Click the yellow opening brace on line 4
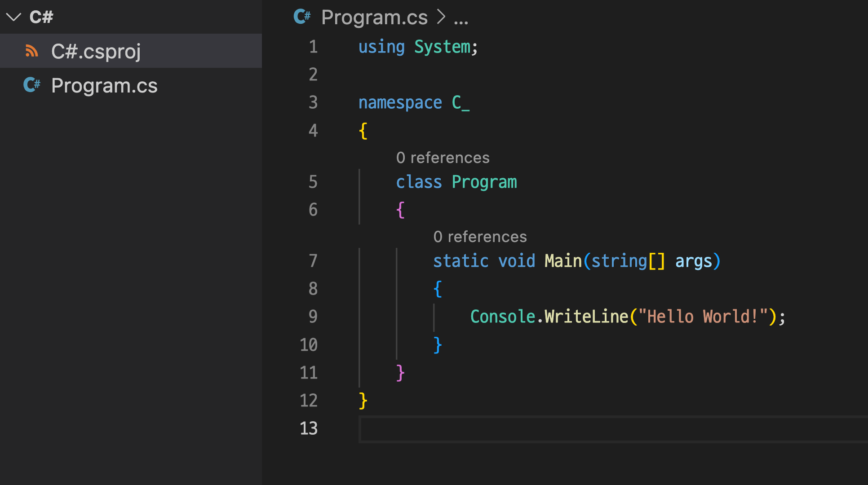The image size is (868, 485). click(363, 131)
